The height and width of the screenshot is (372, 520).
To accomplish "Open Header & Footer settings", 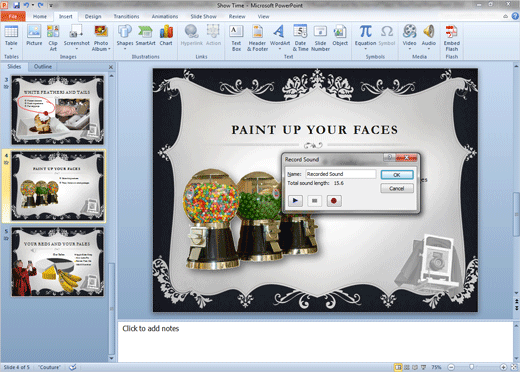I will click(x=257, y=37).
